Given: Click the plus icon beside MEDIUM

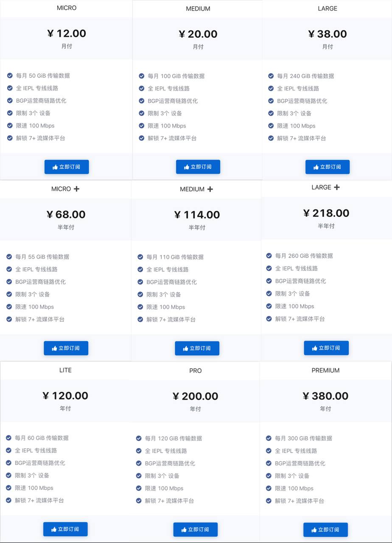Looking at the screenshot, I should (210, 189).
